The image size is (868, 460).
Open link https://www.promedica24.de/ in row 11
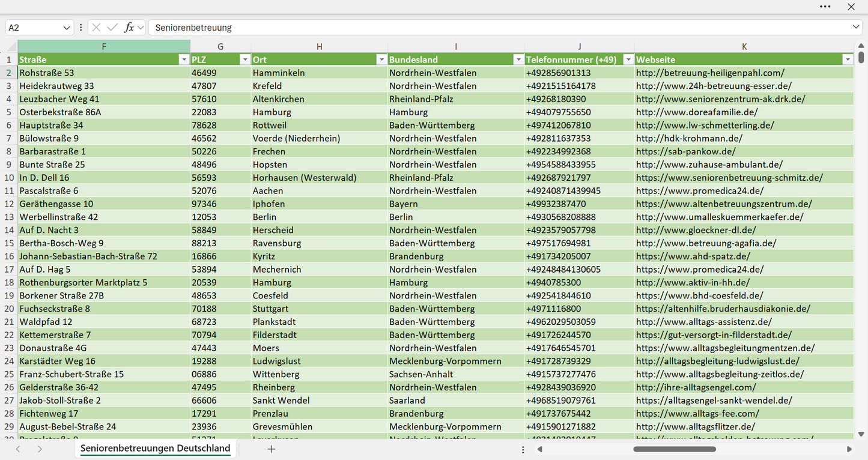pyautogui.click(x=700, y=191)
